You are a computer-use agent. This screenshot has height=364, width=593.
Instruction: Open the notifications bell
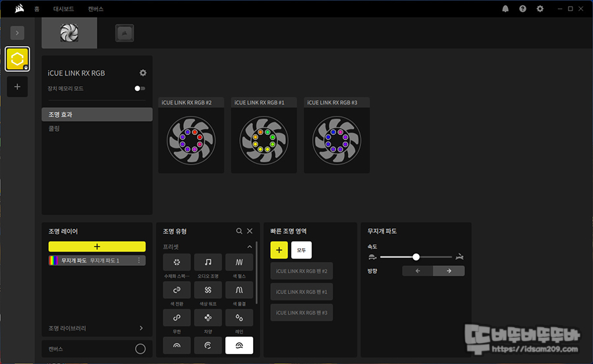(505, 9)
